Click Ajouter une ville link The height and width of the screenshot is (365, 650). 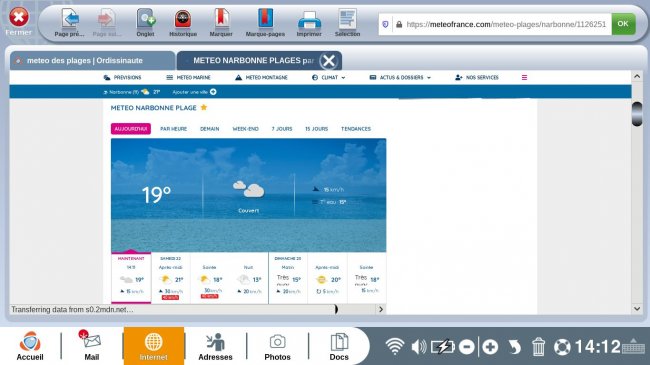coord(194,92)
